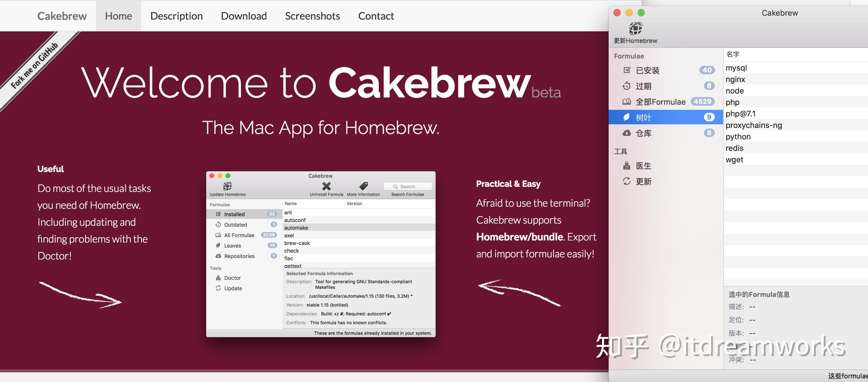This screenshot has height=382, width=868.
Task: Open the Screenshots navigation item
Action: [312, 16]
